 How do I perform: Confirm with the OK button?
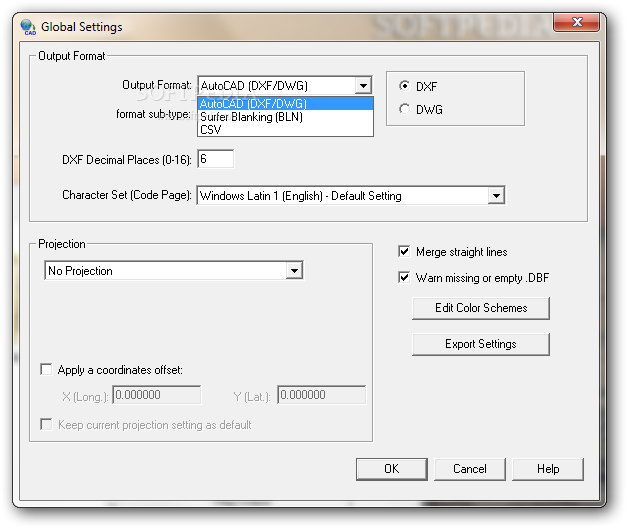(x=391, y=469)
